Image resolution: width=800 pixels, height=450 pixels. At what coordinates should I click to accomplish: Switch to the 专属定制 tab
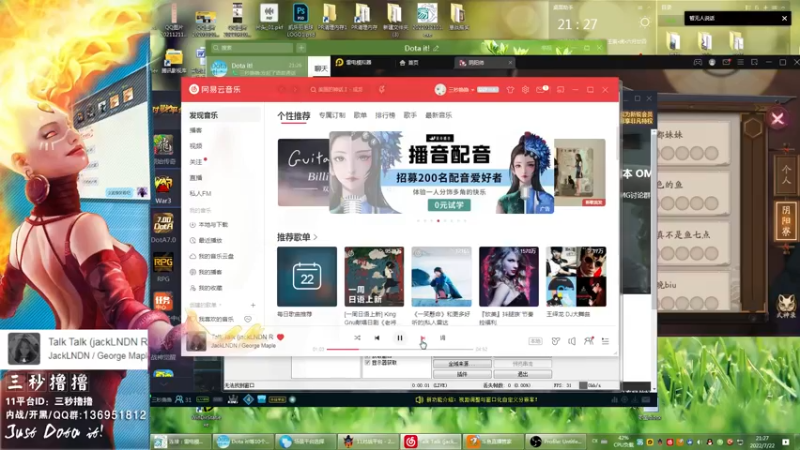(x=332, y=115)
